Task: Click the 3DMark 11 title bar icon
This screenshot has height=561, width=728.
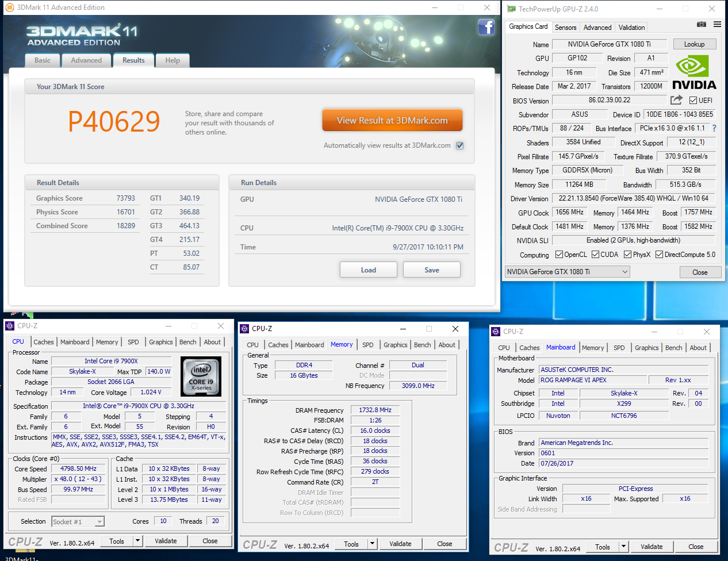Action: [x=9, y=7]
